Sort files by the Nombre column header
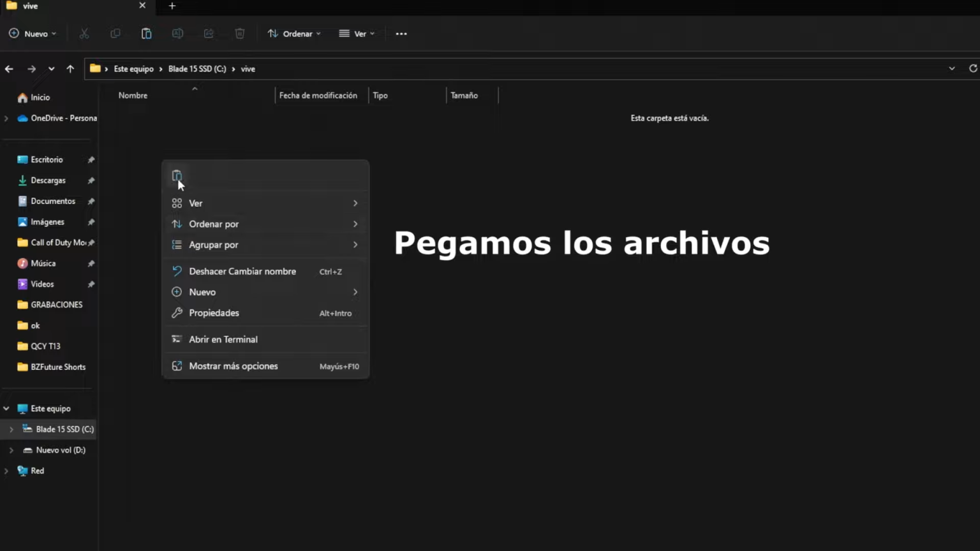The image size is (980, 551). pyautogui.click(x=133, y=95)
